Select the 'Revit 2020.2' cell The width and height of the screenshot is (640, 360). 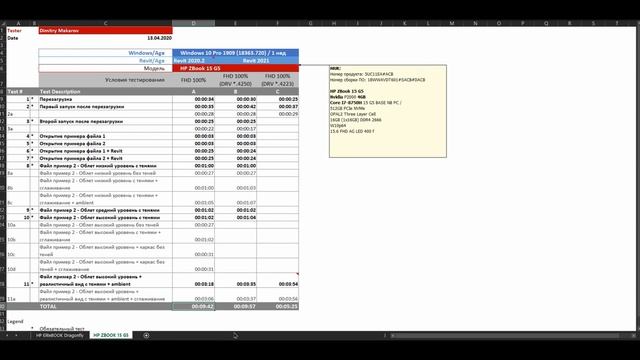pos(193,60)
